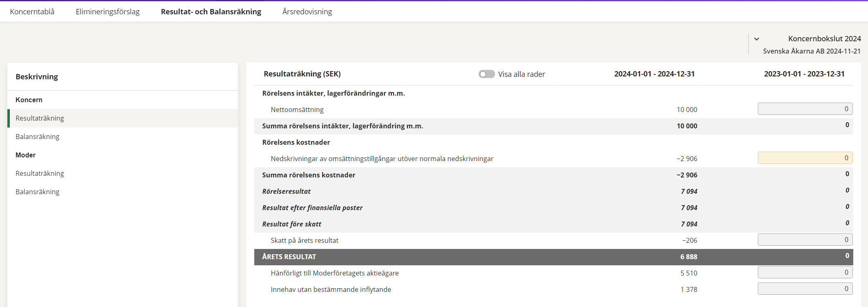Click the Svenska Åkarna AB 2024-11-21 text
The image size is (868, 307).
coord(811,51)
